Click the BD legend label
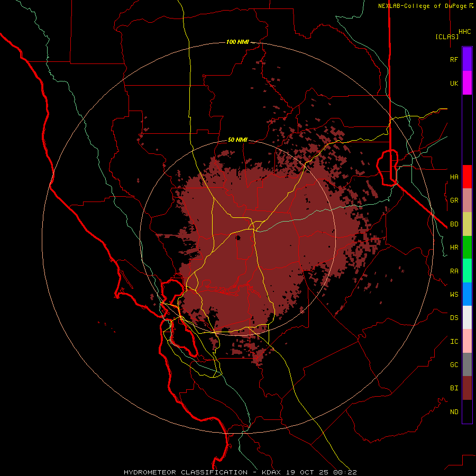The width and height of the screenshot is (476, 476). [x=454, y=224]
